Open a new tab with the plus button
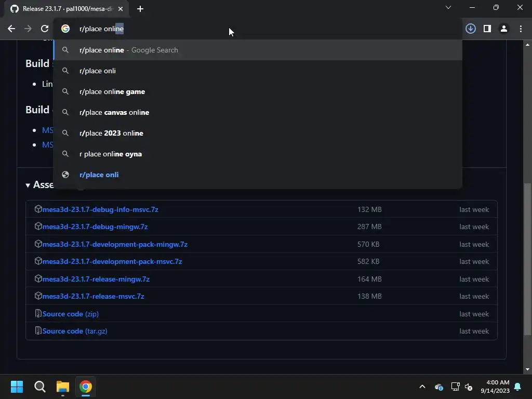This screenshot has width=532, height=399. coord(140,9)
